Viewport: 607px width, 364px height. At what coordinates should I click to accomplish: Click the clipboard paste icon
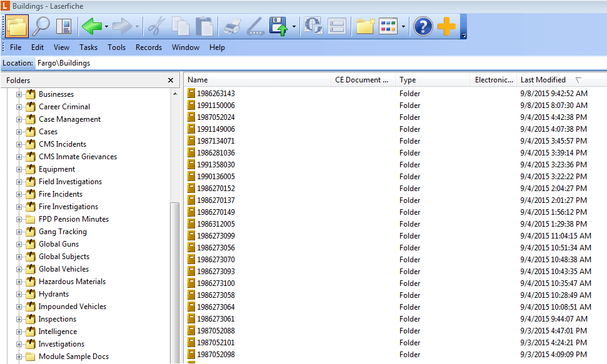204,26
